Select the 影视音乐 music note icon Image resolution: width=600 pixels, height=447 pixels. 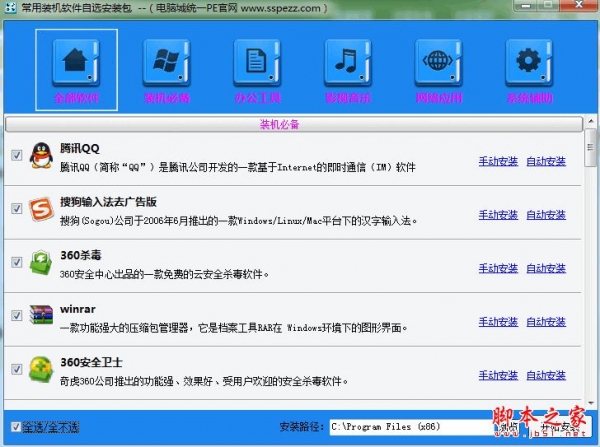[348, 62]
